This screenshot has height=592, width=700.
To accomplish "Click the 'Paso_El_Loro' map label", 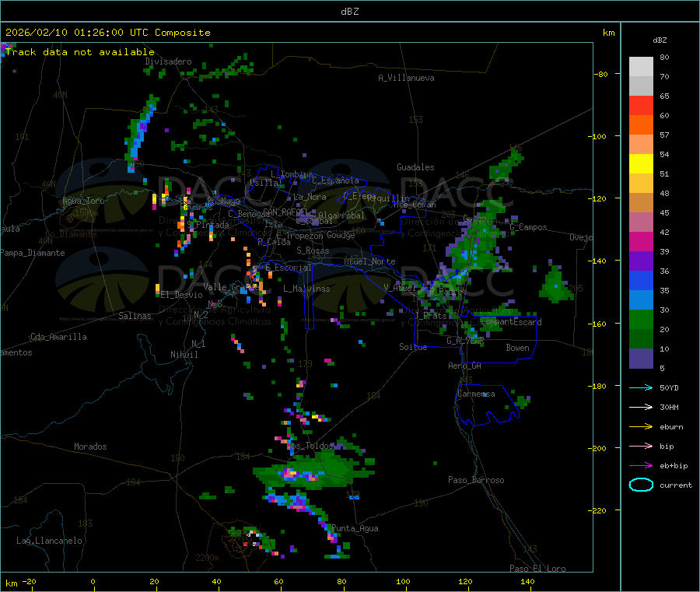I will click(537, 569).
